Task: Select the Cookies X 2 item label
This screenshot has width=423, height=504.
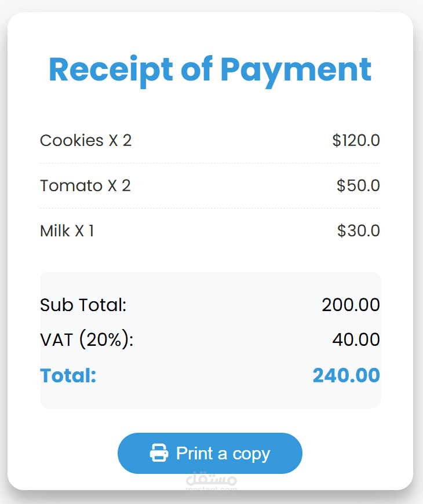Action: point(86,140)
